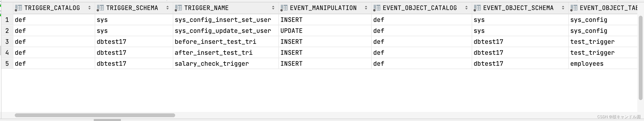Sort by the TRIGGER_NAME sort arrows
Image resolution: width=644 pixels, height=121 pixels.
tap(273, 8)
